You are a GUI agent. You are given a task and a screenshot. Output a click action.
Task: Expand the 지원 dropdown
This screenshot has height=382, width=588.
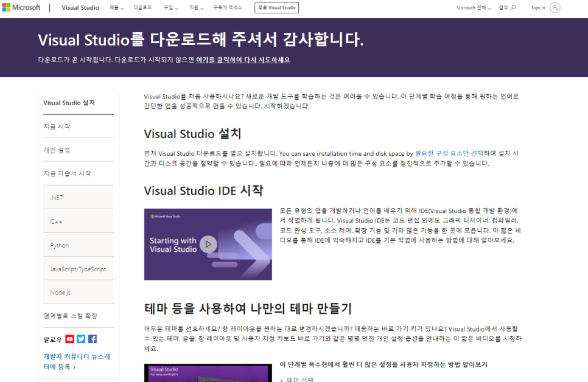point(197,7)
